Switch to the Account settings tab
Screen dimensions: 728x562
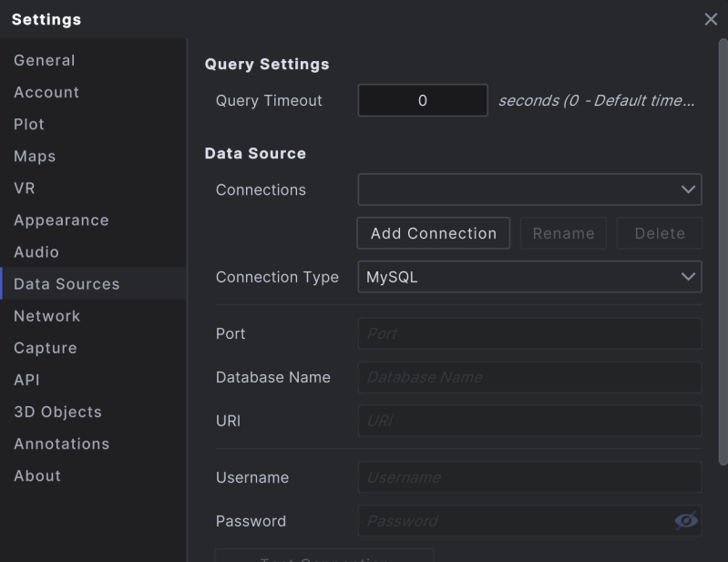pos(46,92)
